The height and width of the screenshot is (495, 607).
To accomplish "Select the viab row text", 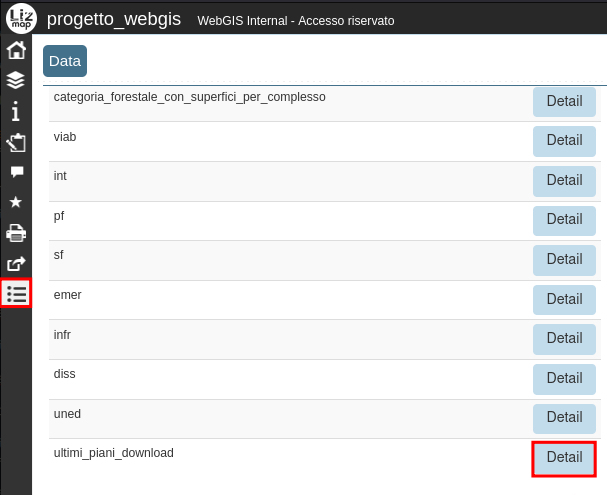I will coord(65,137).
